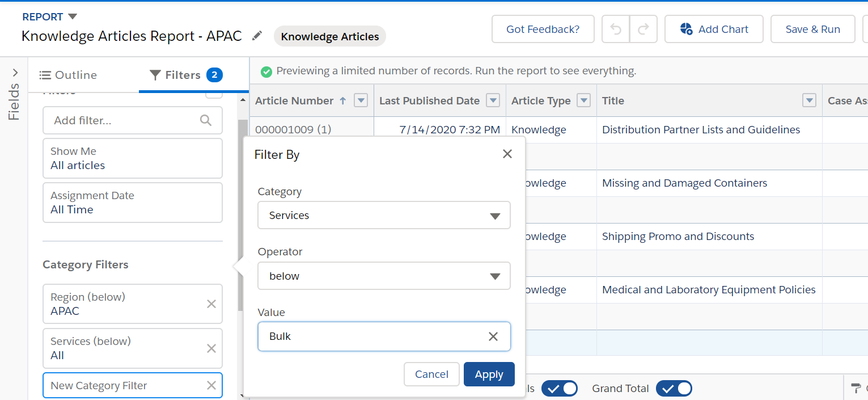Remove the Region APAC category filter

(211, 304)
